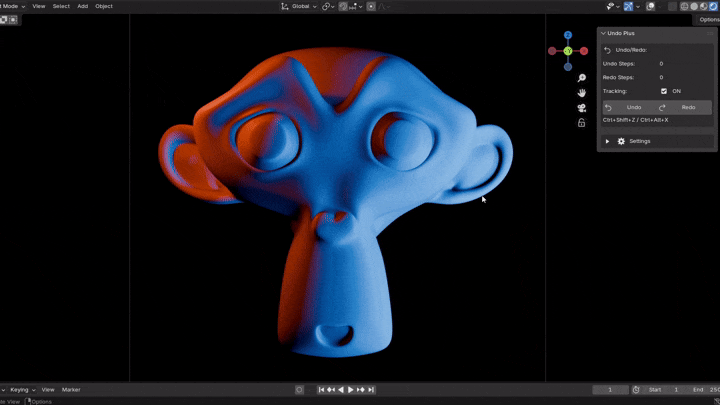
Task: Jump to the last frame
Action: point(371,390)
